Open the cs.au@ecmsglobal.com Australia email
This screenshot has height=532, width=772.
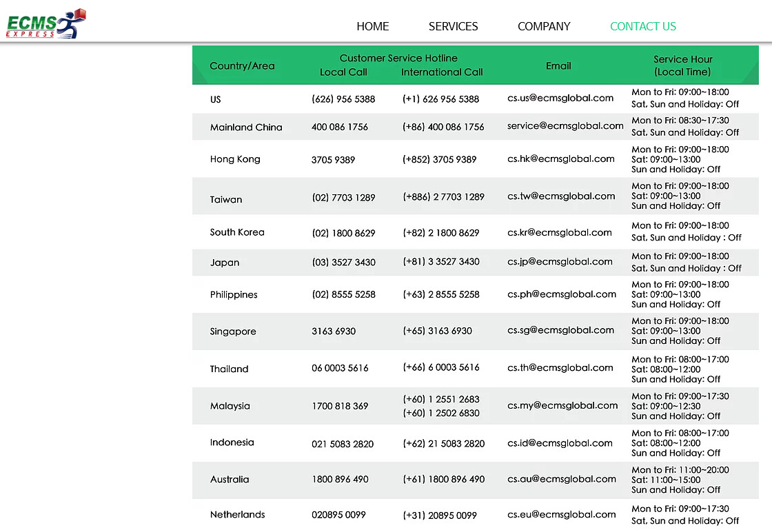point(561,479)
